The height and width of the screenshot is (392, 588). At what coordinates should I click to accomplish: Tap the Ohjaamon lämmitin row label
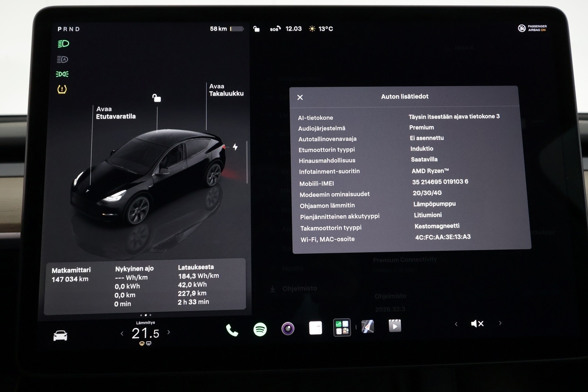327,205
